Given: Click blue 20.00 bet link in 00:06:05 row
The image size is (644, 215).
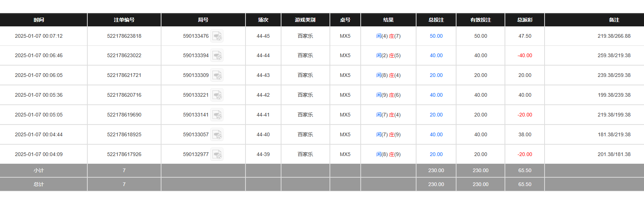Looking at the screenshot, I should (436, 75).
